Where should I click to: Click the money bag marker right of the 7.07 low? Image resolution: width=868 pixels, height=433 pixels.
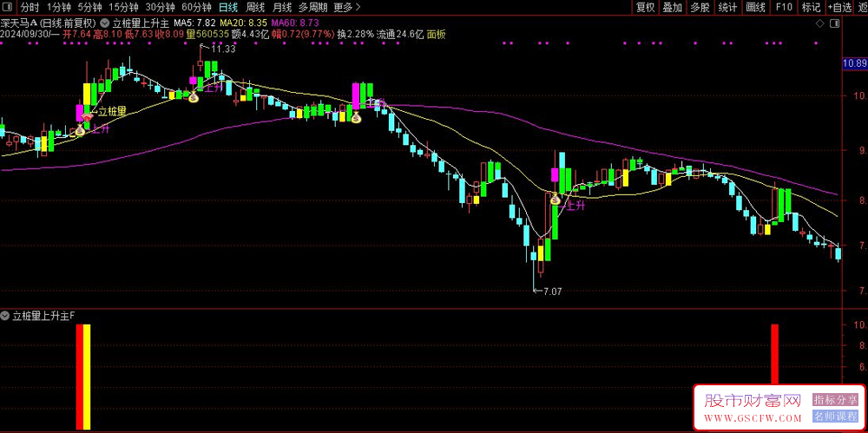point(555,198)
